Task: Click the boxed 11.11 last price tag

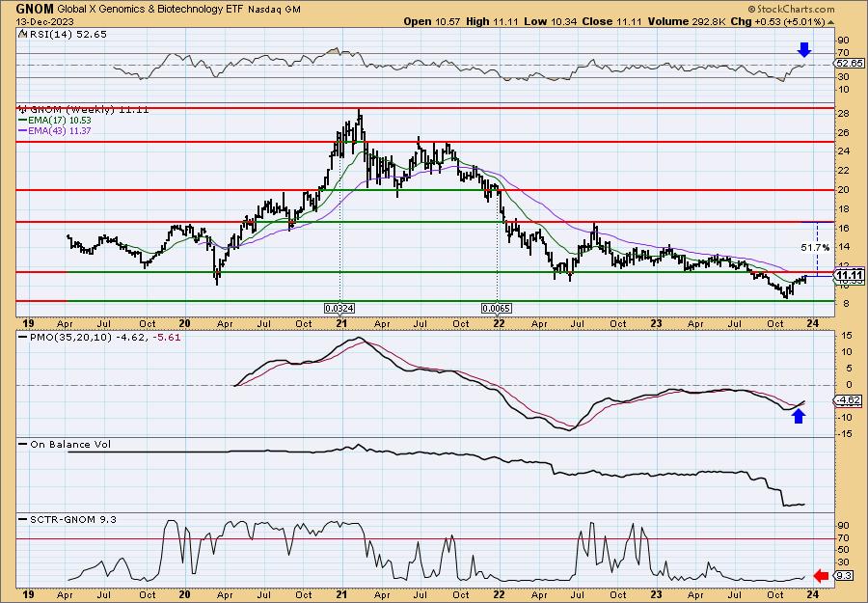Action: (x=849, y=276)
